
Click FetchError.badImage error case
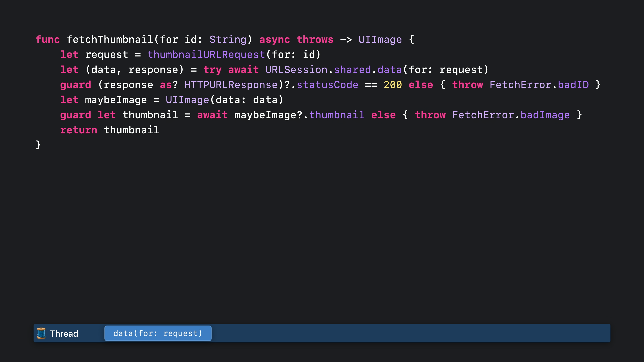tap(511, 115)
